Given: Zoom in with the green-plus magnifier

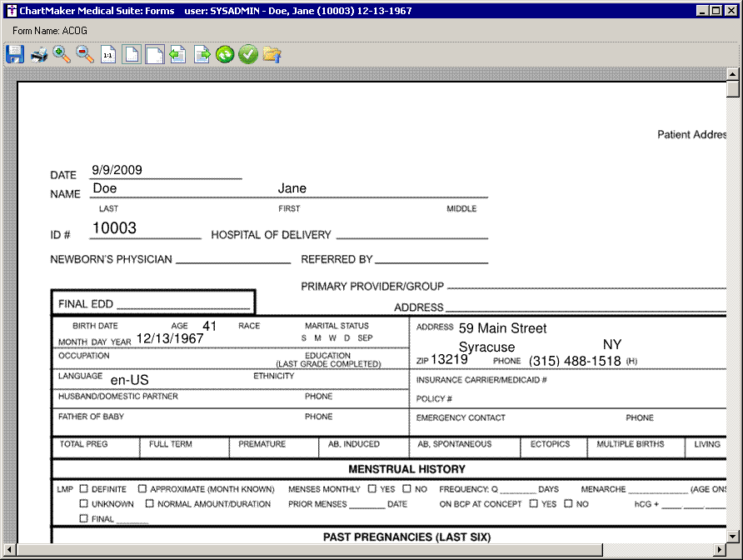Looking at the screenshot, I should 62,55.
